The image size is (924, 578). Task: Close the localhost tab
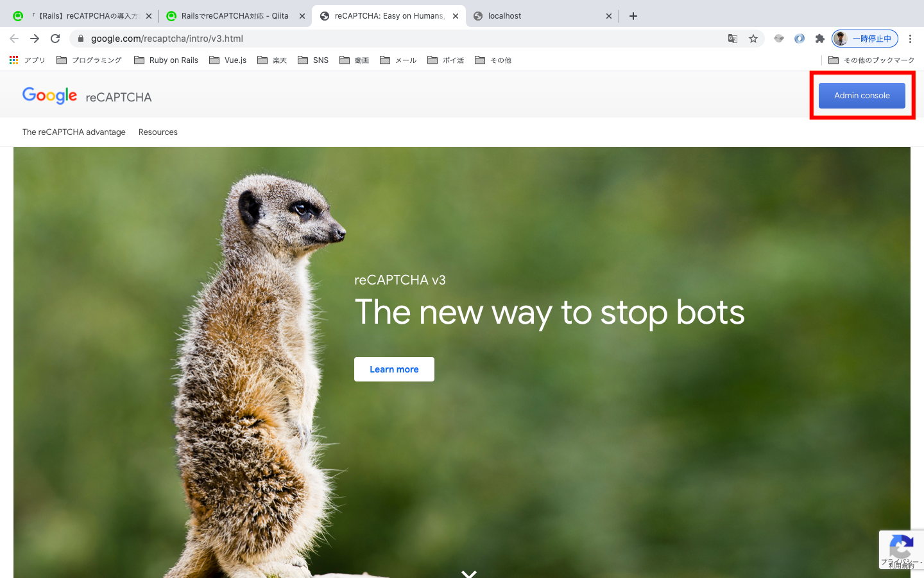coord(609,16)
